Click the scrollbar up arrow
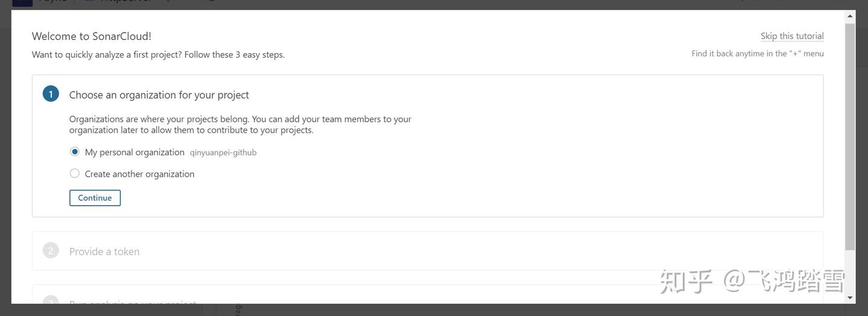Screen dimensions: 868x316 [x=850, y=16]
